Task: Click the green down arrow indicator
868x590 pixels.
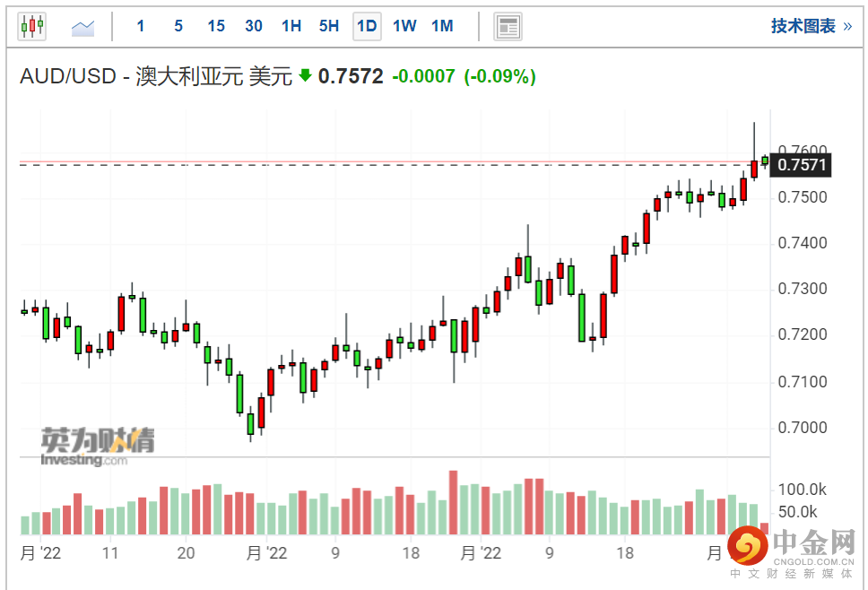Action: tap(305, 76)
